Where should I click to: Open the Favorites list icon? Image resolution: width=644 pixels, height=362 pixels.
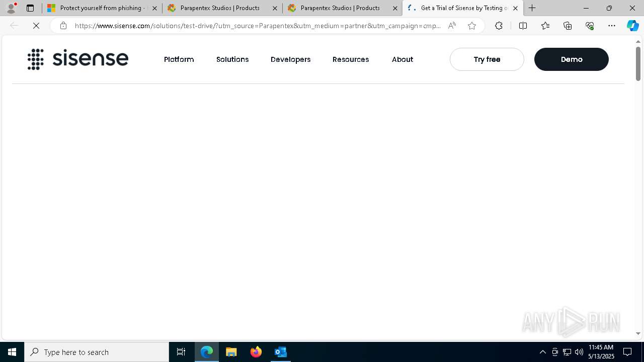coord(545,26)
